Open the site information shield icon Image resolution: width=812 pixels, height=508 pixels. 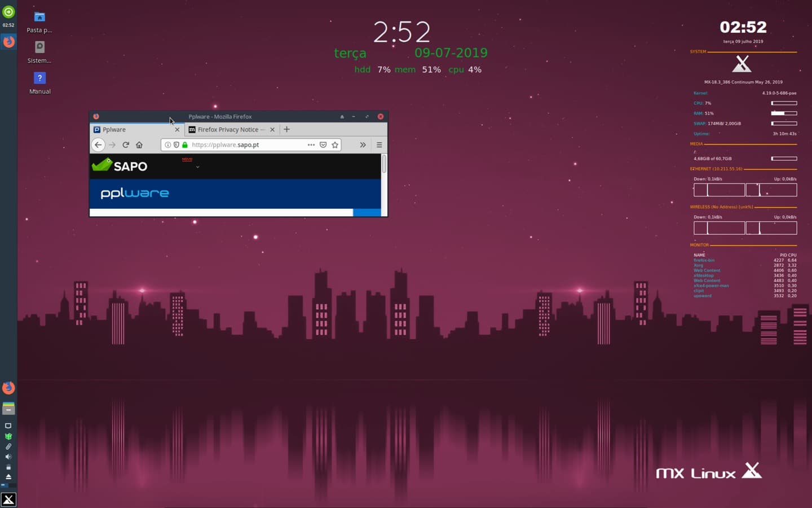click(176, 144)
